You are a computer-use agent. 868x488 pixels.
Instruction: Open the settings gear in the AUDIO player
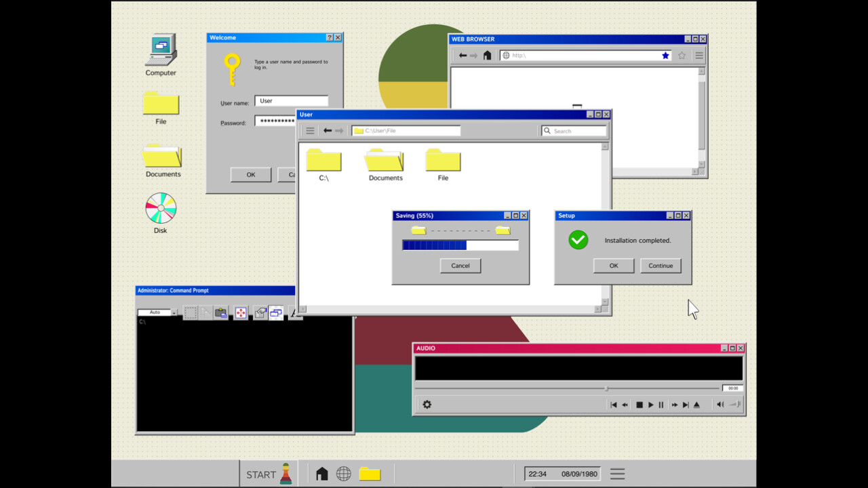(x=427, y=404)
